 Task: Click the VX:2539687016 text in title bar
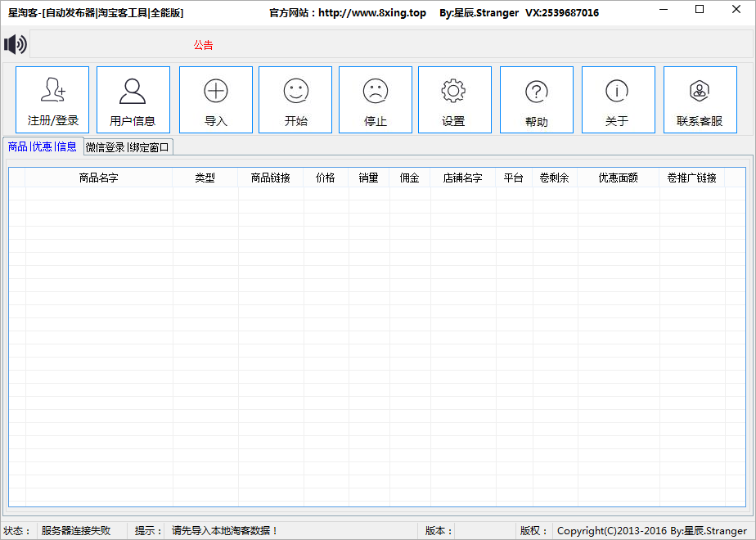(562, 13)
